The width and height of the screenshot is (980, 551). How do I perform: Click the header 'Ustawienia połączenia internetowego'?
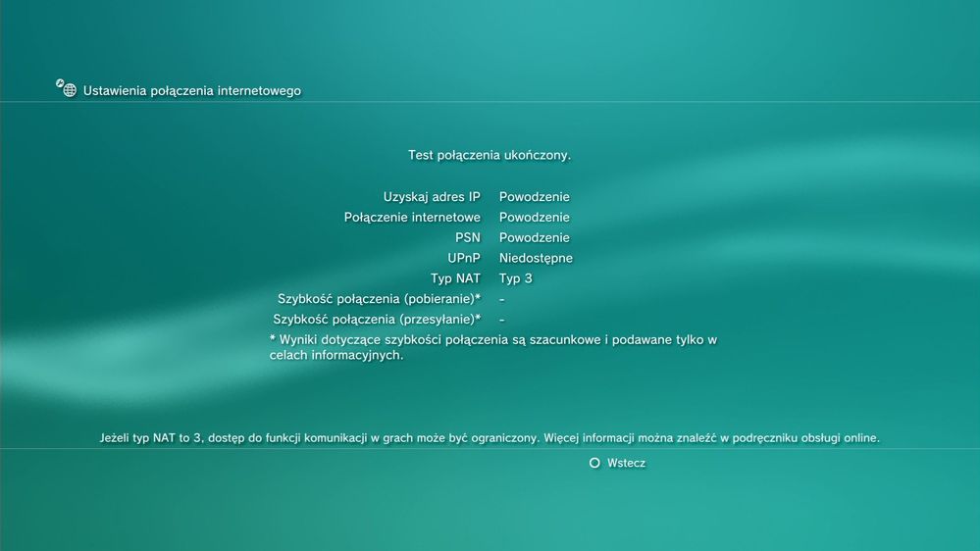tap(192, 90)
